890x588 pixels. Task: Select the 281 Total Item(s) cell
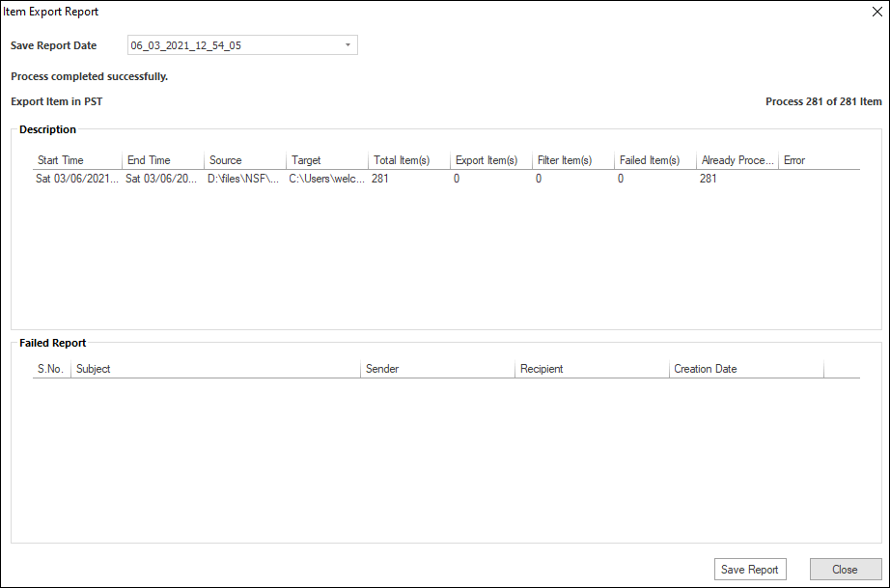click(x=380, y=179)
